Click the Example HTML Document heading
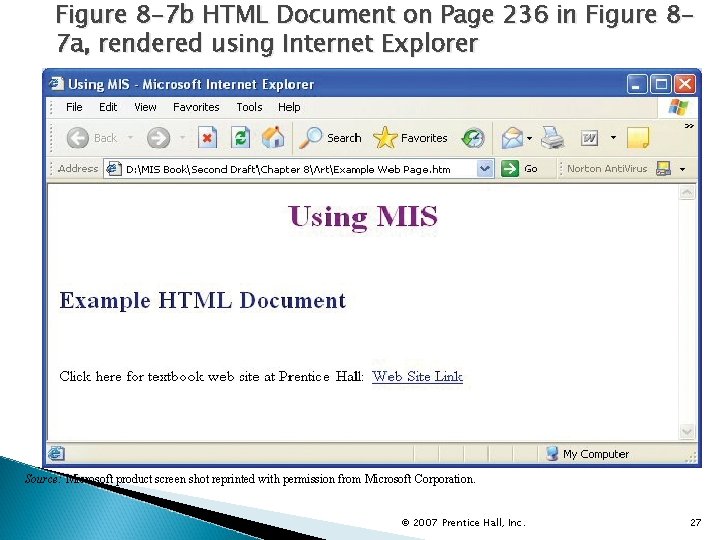The height and width of the screenshot is (540, 720). coord(202,301)
